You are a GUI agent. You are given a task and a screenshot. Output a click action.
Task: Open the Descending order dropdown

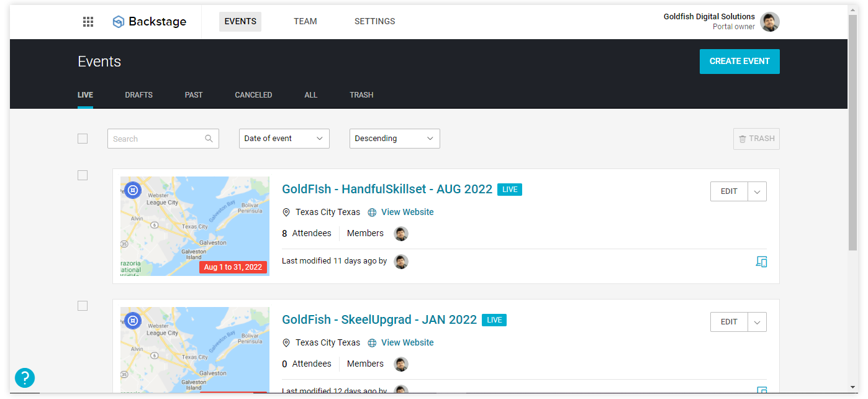[x=395, y=139]
